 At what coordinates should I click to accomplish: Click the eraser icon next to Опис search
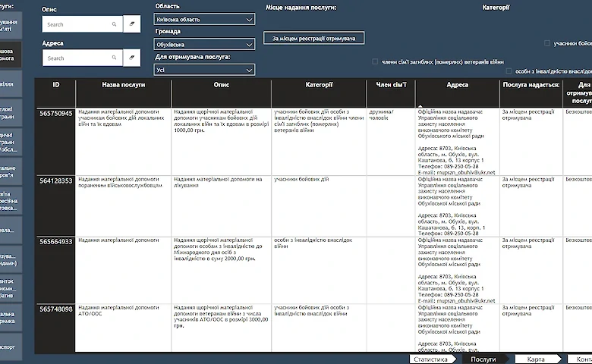[132, 24]
